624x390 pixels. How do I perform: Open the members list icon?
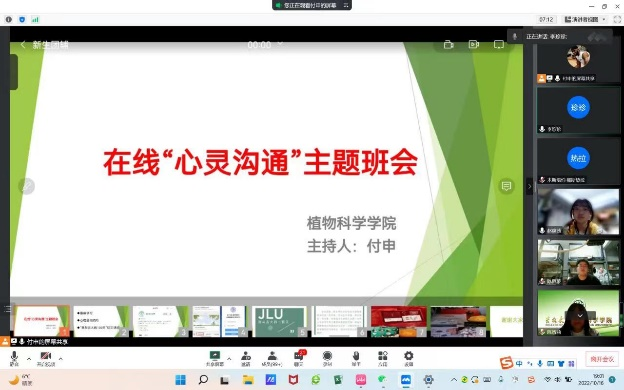point(272,358)
